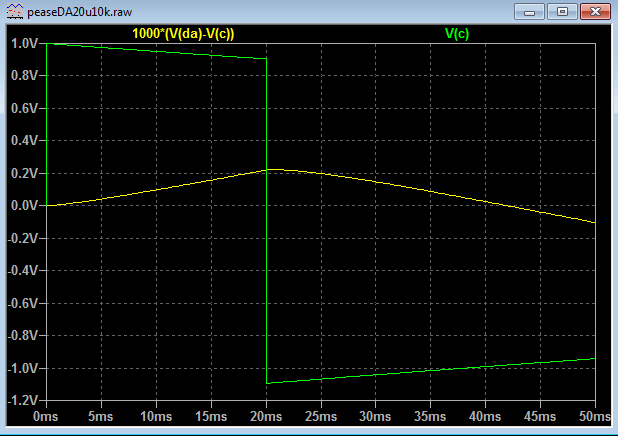Click the 20ms time axis label
The image size is (618, 436).
(x=266, y=417)
